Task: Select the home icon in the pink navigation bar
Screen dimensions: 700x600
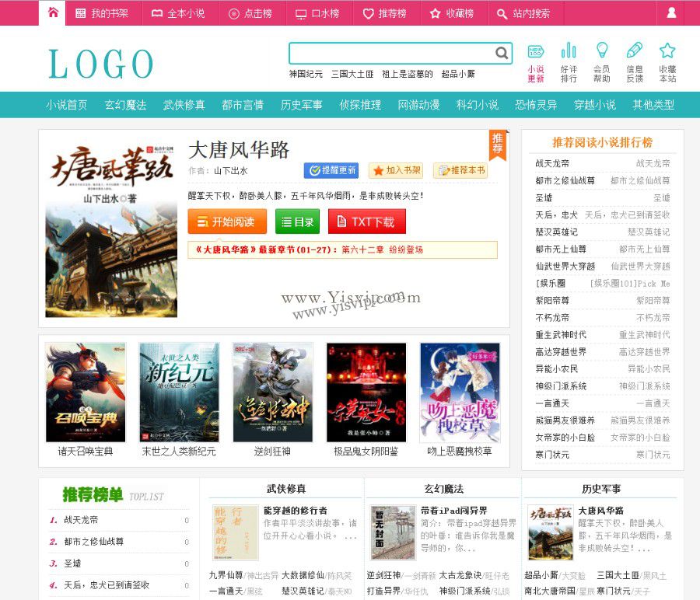Action: pyautogui.click(x=52, y=12)
